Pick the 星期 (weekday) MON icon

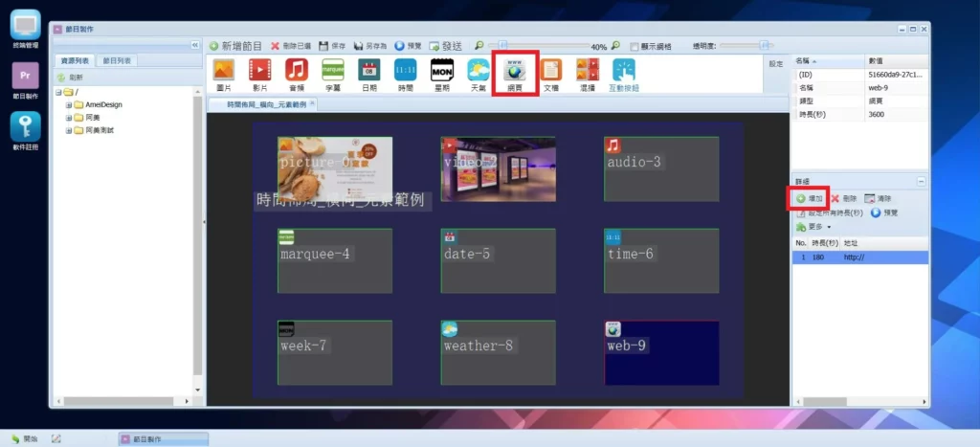click(441, 71)
